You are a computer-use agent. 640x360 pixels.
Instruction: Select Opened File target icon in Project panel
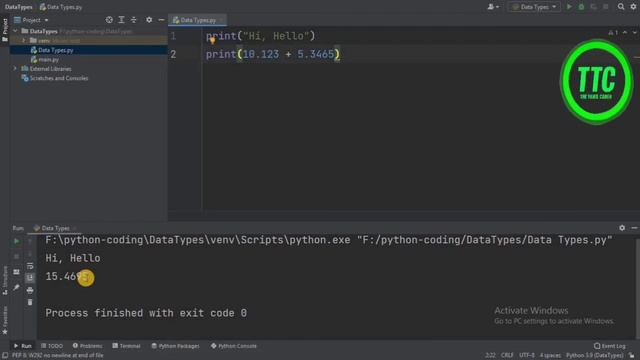click(x=109, y=20)
